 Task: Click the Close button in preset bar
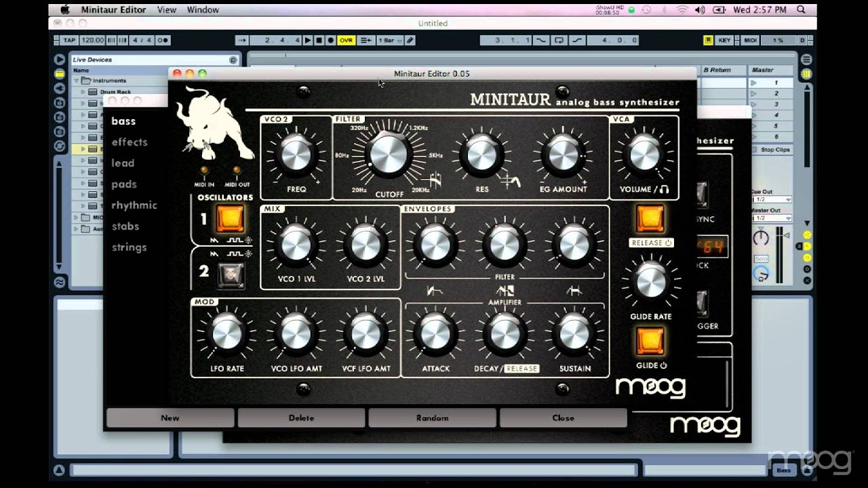pos(564,418)
